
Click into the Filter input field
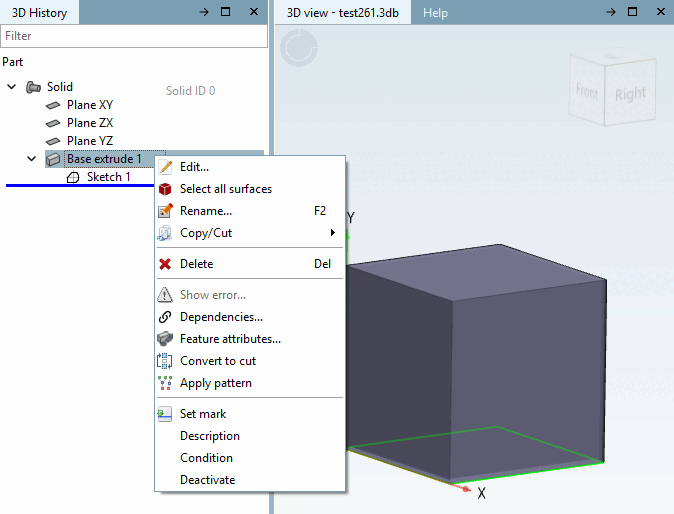(134, 36)
